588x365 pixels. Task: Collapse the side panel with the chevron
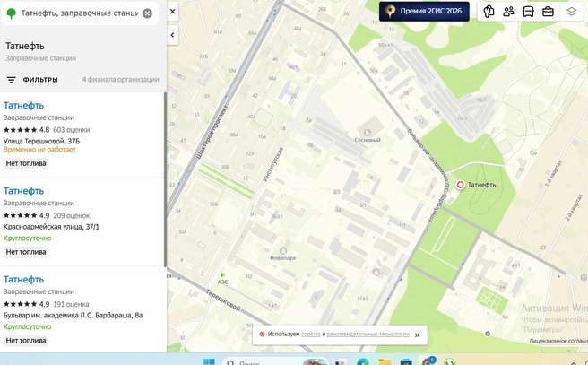[x=172, y=35]
